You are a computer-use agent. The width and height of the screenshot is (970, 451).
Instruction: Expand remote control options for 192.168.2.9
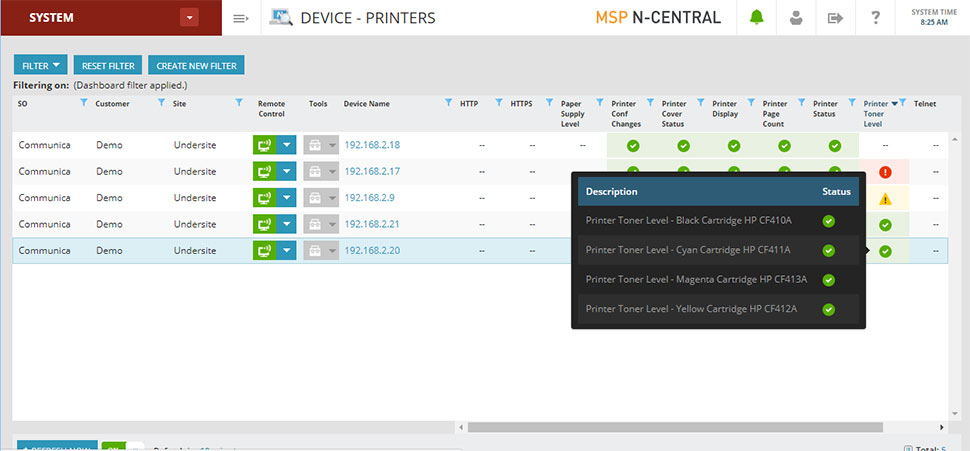point(286,198)
